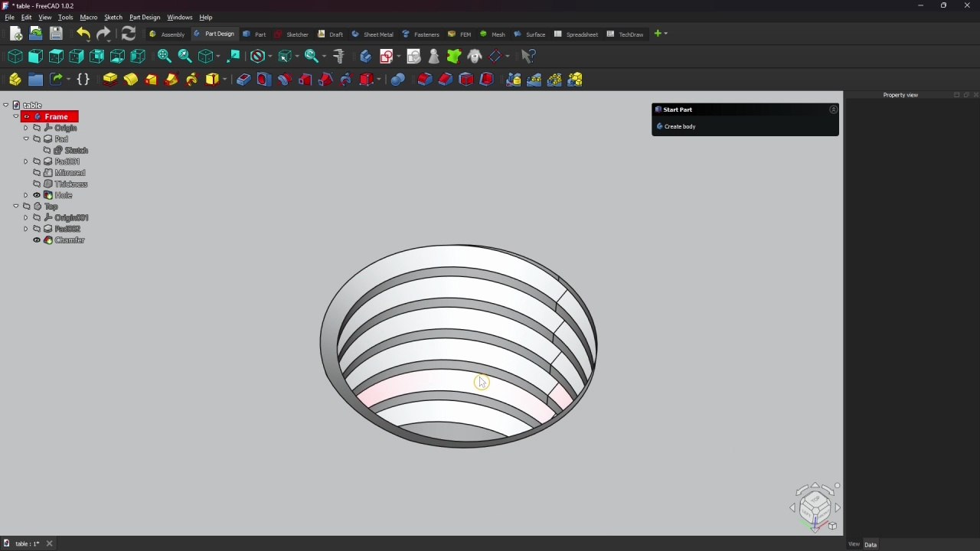
Task: Select the MultiTransform tool
Action: click(x=576, y=80)
